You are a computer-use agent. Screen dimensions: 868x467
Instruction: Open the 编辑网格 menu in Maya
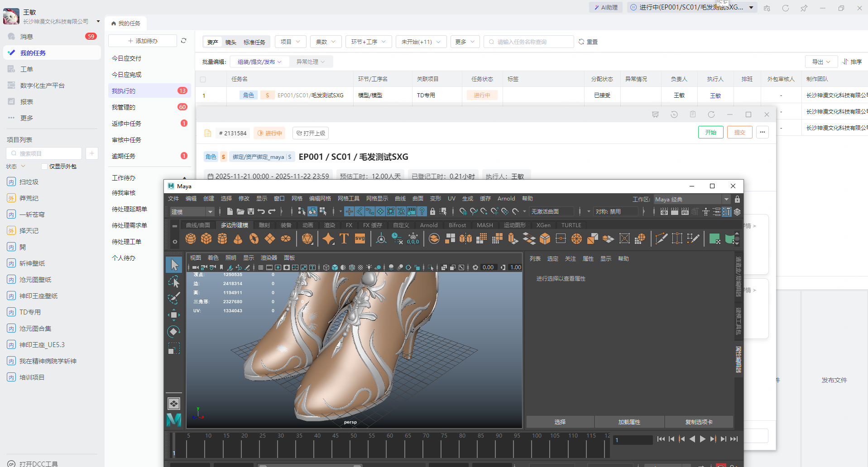(320, 199)
